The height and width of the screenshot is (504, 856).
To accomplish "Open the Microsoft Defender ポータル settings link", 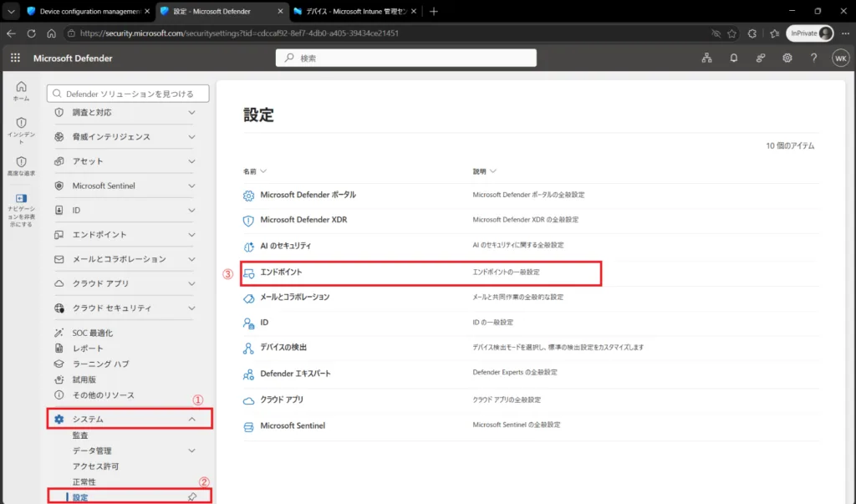I will tap(308, 195).
